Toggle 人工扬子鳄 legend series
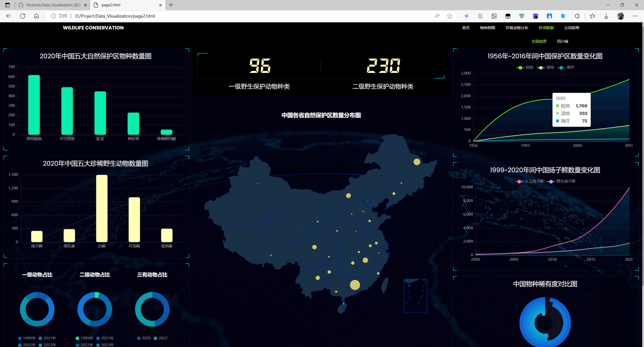This screenshot has height=347, width=644. 530,181
